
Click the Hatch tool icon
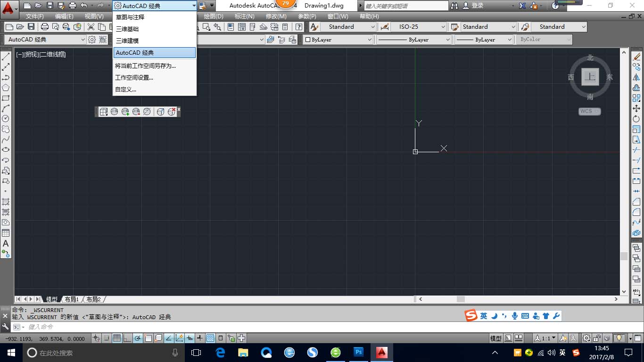point(6,202)
